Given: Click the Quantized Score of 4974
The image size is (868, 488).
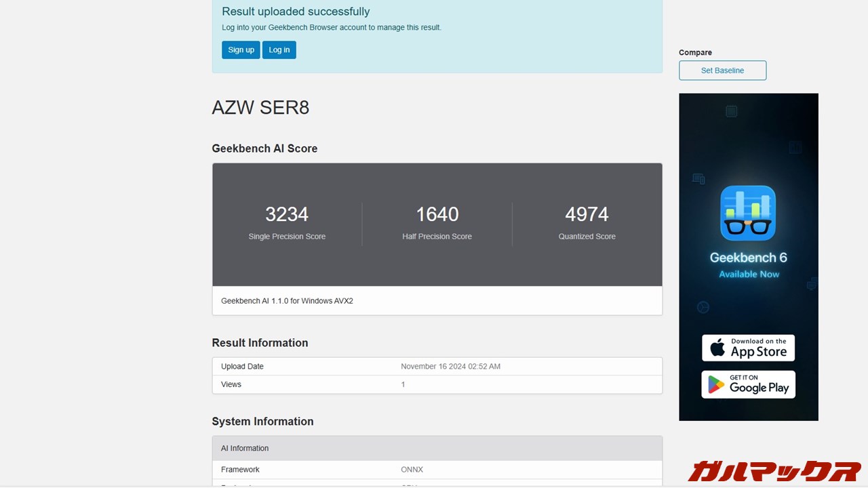Looking at the screenshot, I should (586, 214).
